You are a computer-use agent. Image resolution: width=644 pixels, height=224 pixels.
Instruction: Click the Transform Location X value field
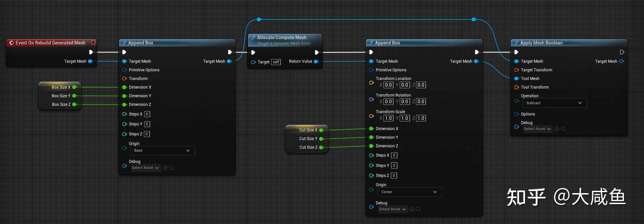(388, 85)
